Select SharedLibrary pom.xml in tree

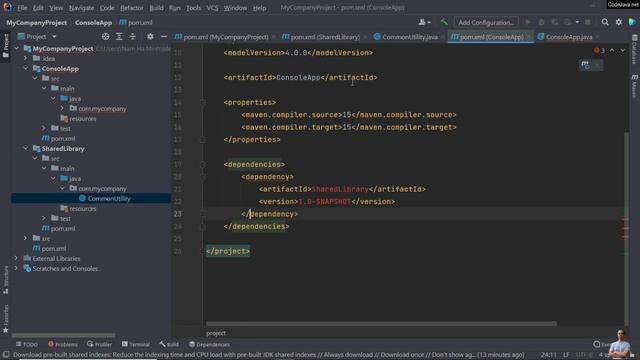[62, 229]
